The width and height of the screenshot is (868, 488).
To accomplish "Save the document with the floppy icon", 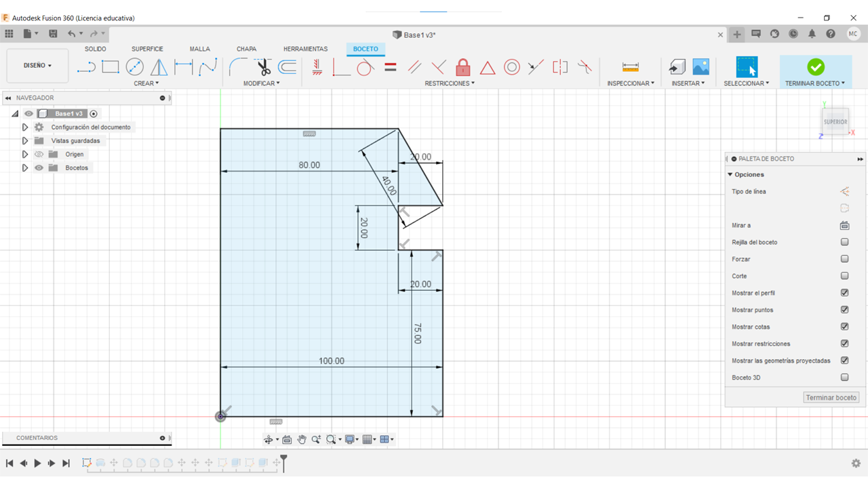I will point(53,34).
